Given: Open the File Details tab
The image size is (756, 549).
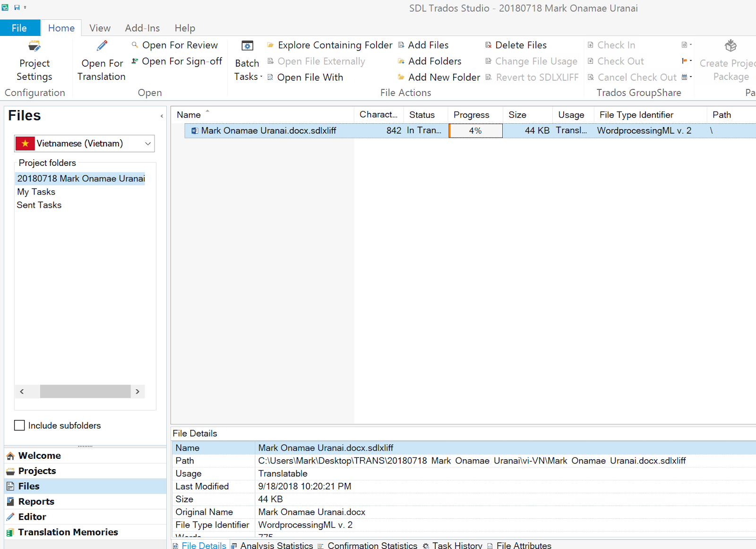Looking at the screenshot, I should tap(200, 545).
